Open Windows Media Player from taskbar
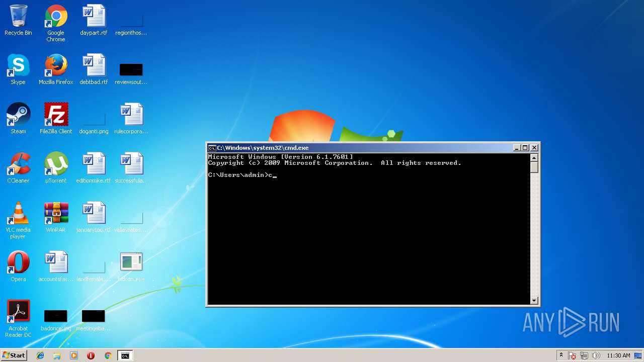644x362 pixels. (74, 355)
